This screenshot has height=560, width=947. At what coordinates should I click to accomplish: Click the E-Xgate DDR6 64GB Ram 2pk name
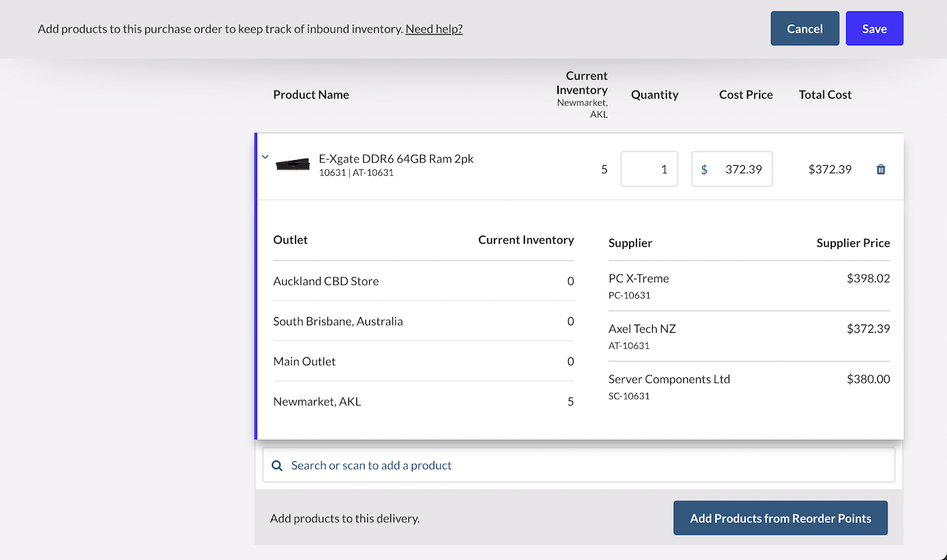(396, 159)
